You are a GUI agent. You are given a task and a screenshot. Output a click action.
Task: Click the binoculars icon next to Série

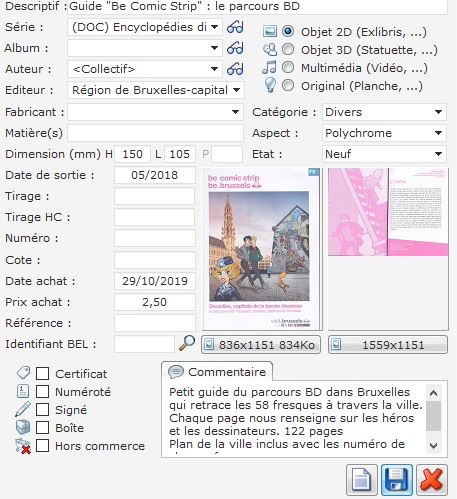[235, 27]
